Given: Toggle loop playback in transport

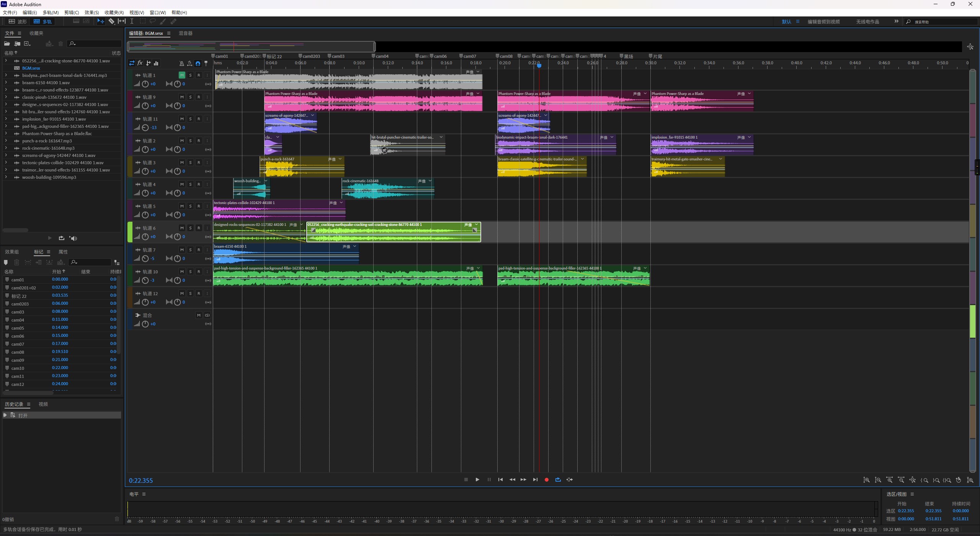Looking at the screenshot, I should [558, 480].
